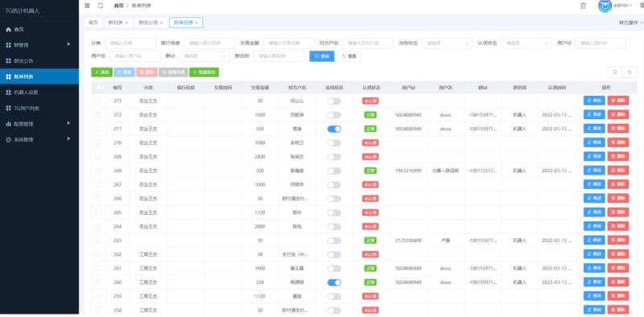Expand the 配置管理 sidebar submenu
The image size is (644, 317).
point(39,124)
